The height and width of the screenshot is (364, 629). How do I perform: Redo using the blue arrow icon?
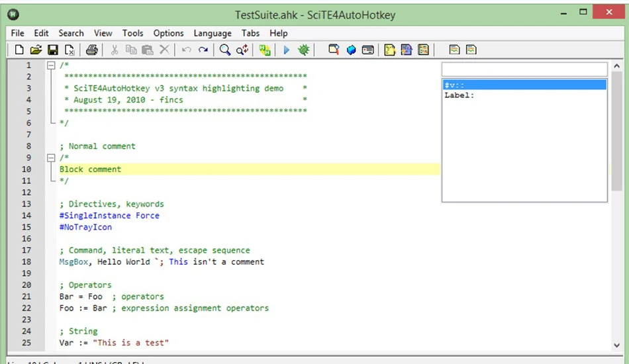(203, 50)
